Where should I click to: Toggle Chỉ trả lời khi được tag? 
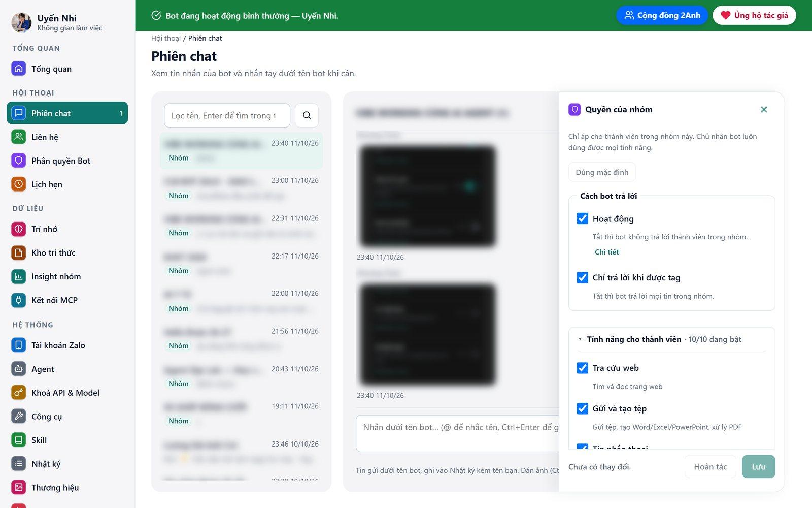click(583, 277)
